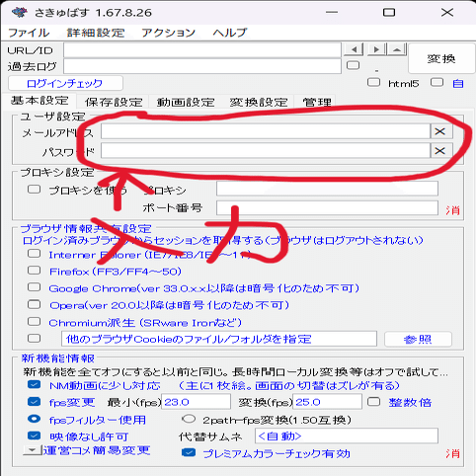Click the red 消 next to プレミアムカラーチェック
The image size is (476, 476).
(x=452, y=453)
